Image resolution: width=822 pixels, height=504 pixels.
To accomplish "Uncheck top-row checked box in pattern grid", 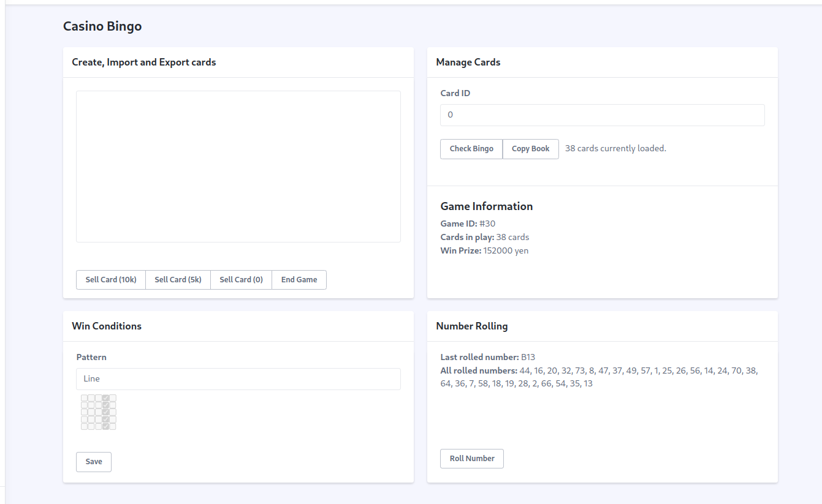I will point(105,398).
